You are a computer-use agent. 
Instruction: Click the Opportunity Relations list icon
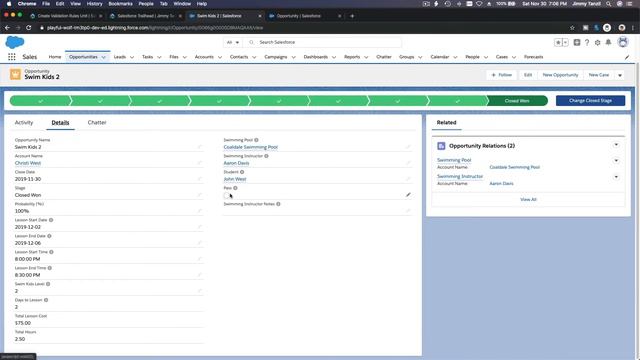[441, 146]
